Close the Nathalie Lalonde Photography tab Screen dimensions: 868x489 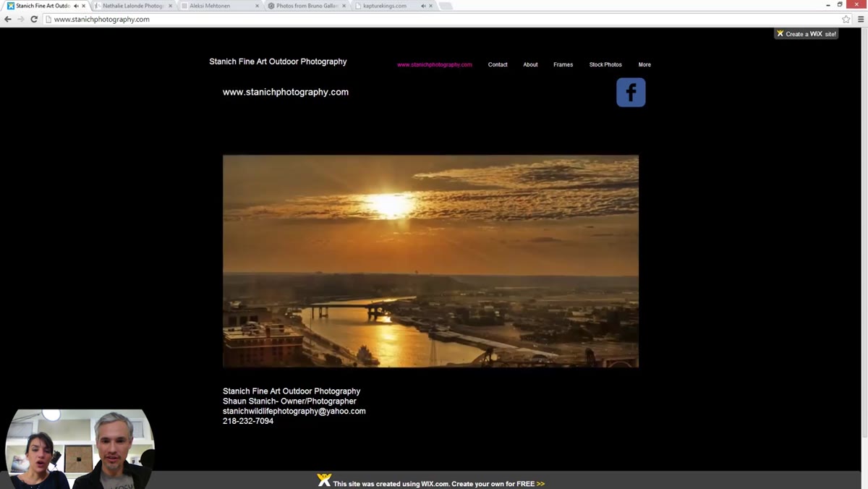pyautogui.click(x=171, y=6)
